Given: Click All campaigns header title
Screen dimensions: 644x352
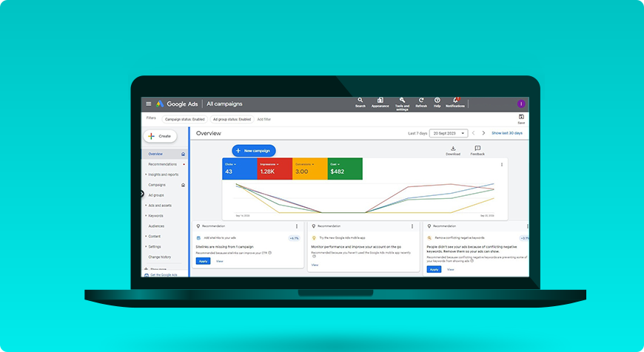Looking at the screenshot, I should tap(225, 104).
